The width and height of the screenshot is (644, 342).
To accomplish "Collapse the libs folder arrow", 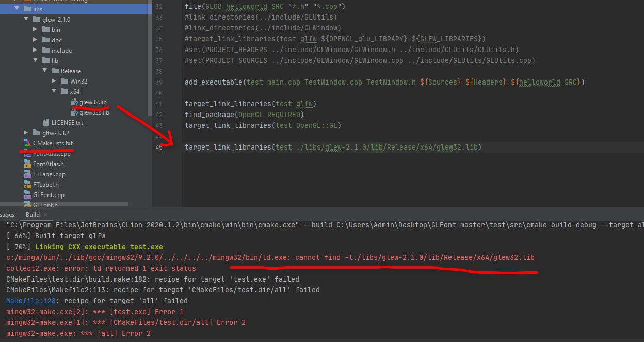I will click(16, 9).
